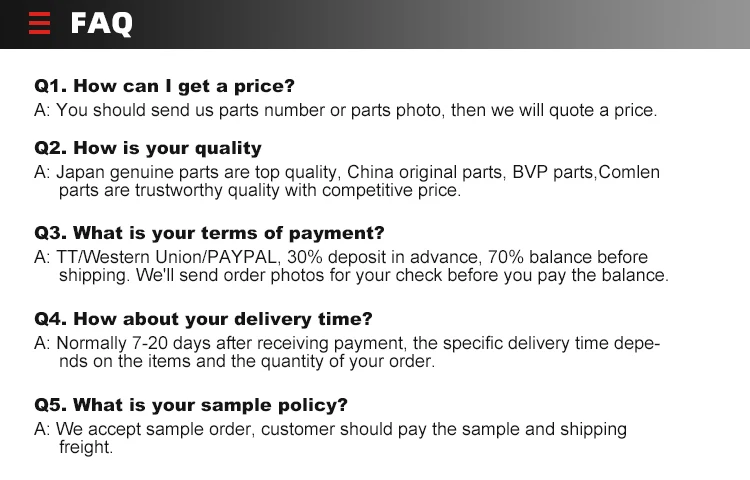Screen dimensions: 750x480
Task: Click the word 'freight.' in the Q5 answer
Action: (x=86, y=447)
